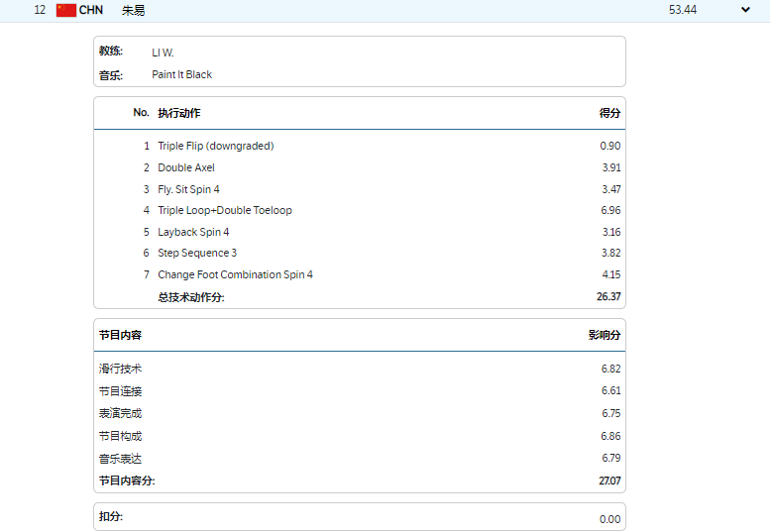Click the component score 6.79

(611, 459)
